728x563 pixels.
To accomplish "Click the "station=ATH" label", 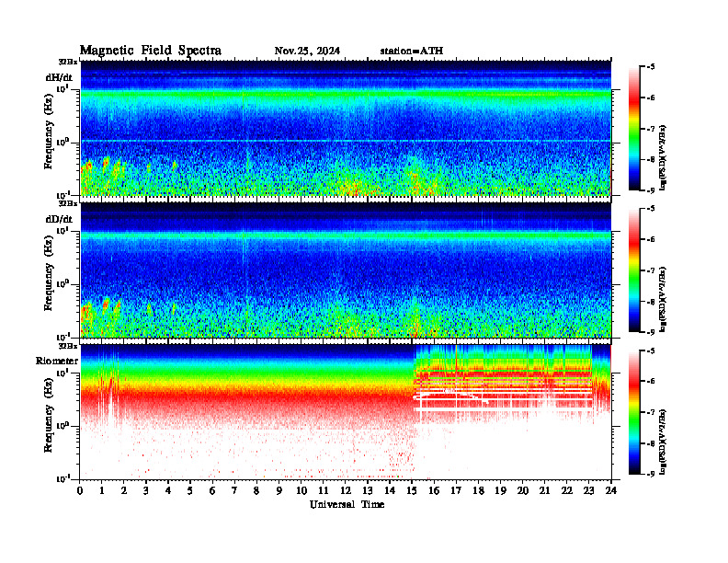I will click(412, 51).
